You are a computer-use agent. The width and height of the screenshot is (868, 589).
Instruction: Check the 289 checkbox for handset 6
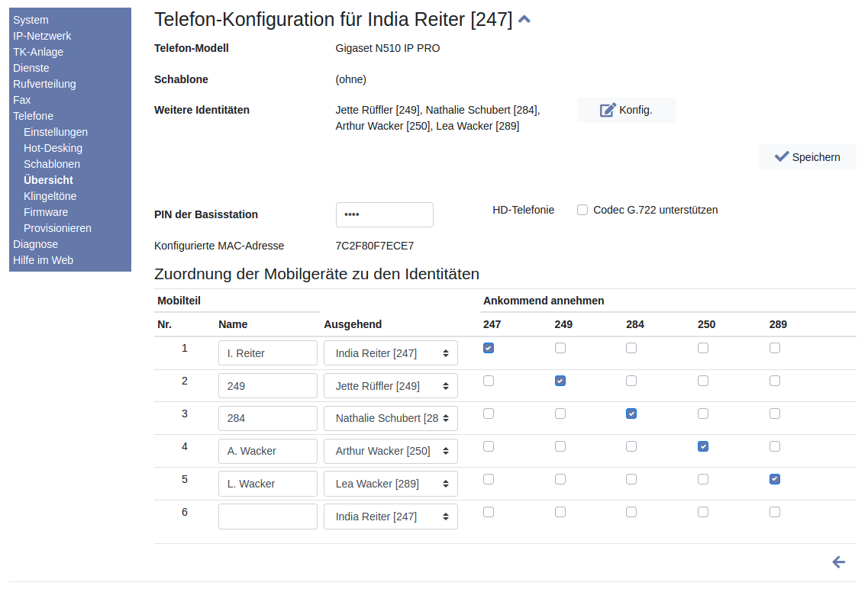[x=775, y=512]
